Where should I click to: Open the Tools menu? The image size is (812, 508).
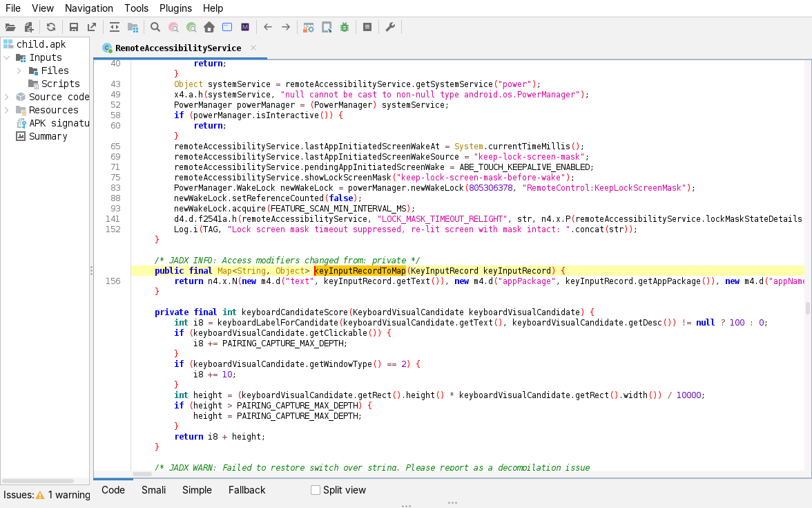click(x=136, y=8)
